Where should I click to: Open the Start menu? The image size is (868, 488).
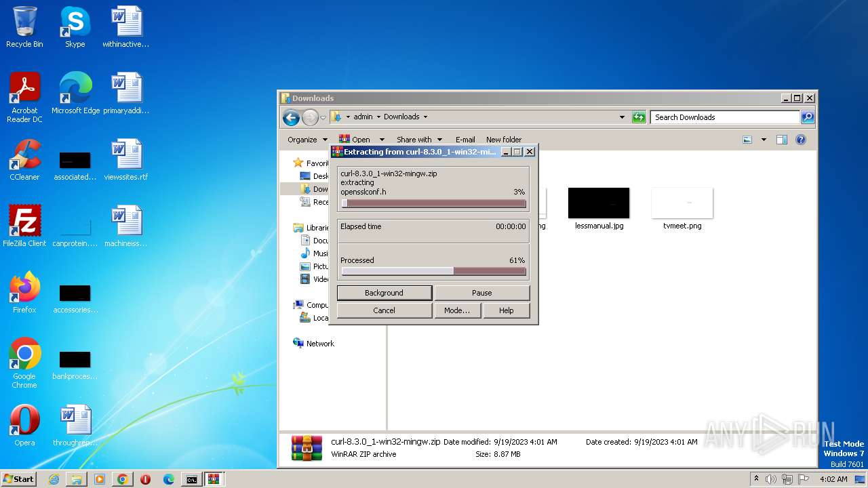19,479
